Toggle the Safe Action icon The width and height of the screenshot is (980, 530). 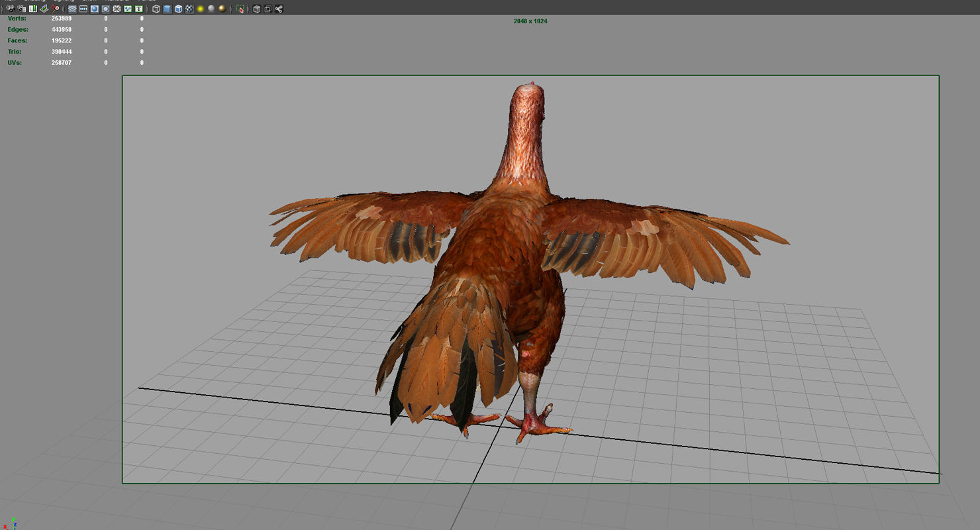tap(128, 9)
